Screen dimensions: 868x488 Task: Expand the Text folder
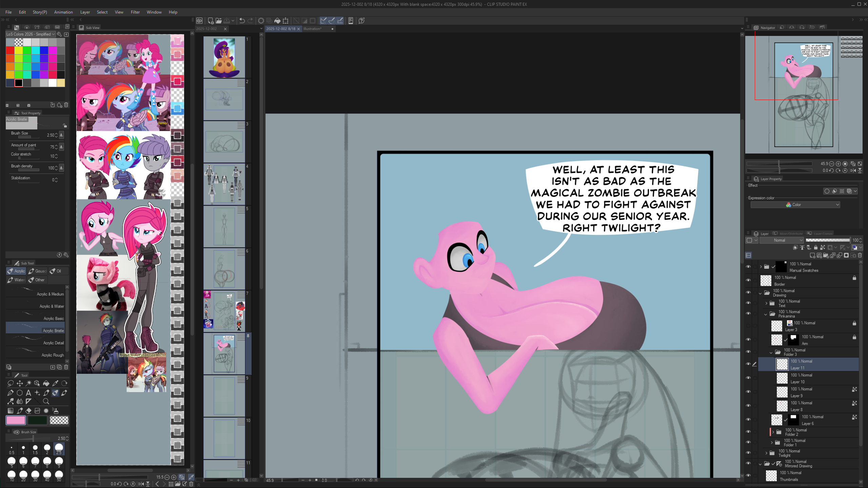[x=766, y=303]
